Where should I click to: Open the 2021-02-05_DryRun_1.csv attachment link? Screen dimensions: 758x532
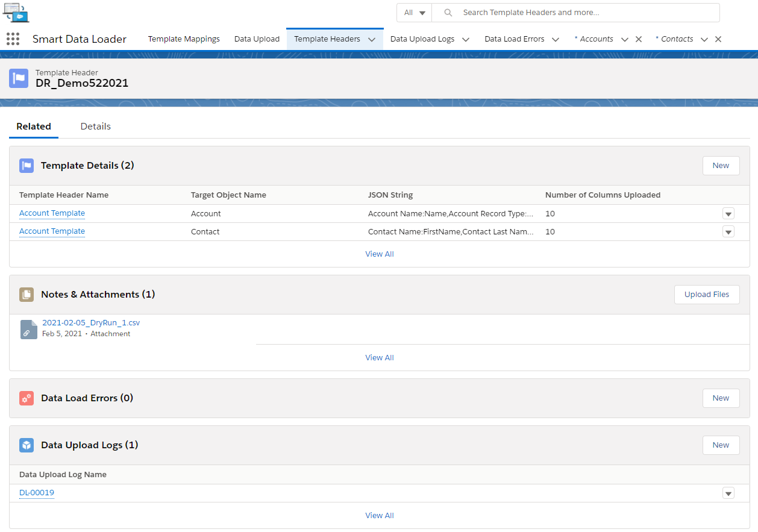[x=91, y=323]
